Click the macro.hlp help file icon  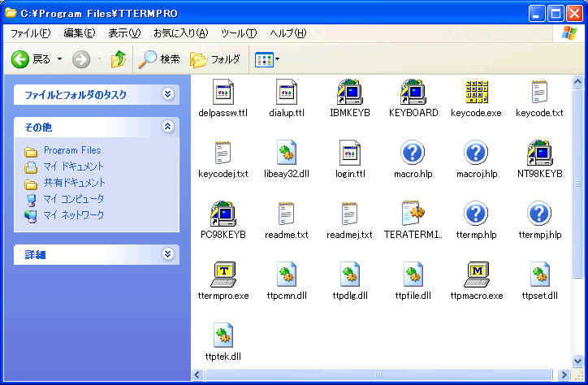[x=413, y=153]
